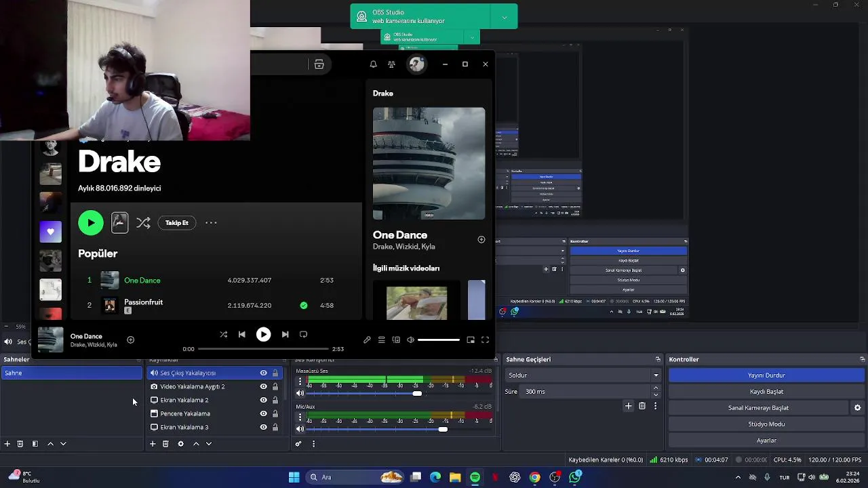Open Spotify friend activity icon
Screen dimensions: 868x488
coord(391,64)
